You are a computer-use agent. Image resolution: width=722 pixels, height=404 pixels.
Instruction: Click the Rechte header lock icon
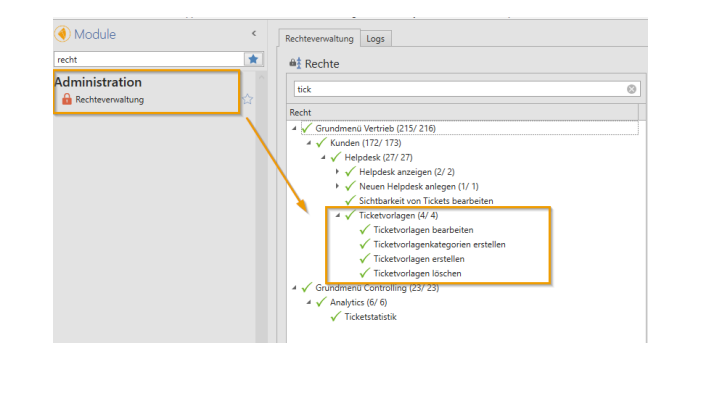point(295,63)
